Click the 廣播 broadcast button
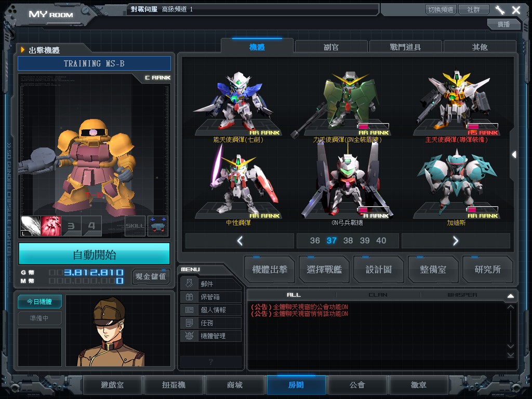The width and height of the screenshot is (532, 399). click(504, 24)
